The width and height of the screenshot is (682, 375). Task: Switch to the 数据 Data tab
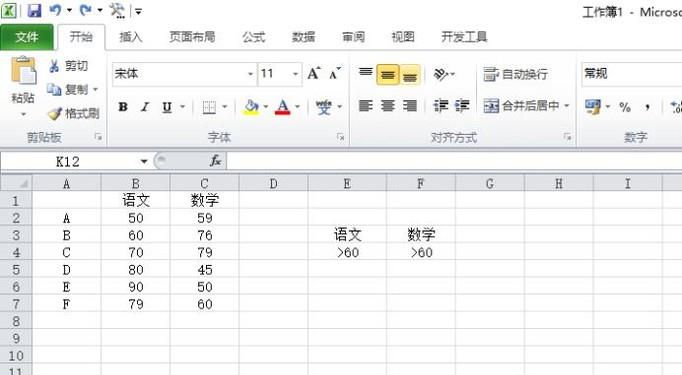[x=304, y=37]
